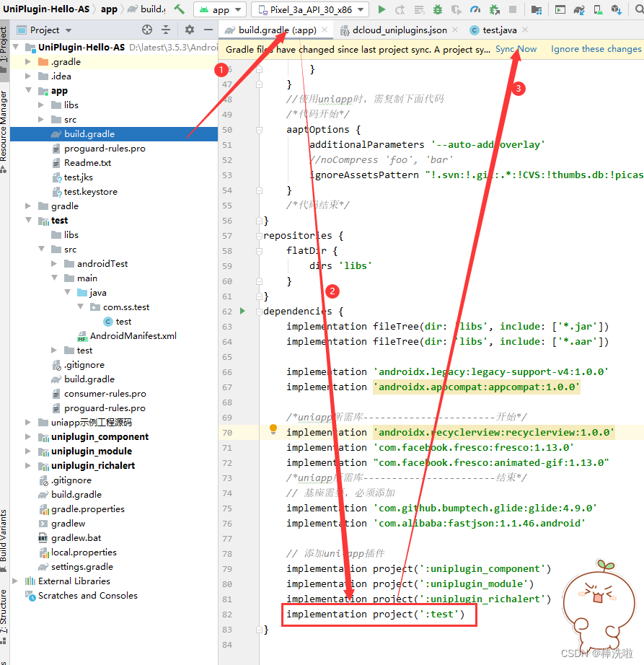Viewport: 644px width, 665px height.
Task: Open Project panel gear settings
Action: 190,30
